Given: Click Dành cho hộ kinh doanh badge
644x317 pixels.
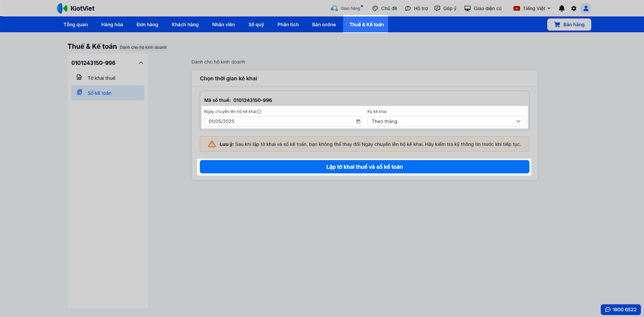Looking at the screenshot, I should click(143, 48).
